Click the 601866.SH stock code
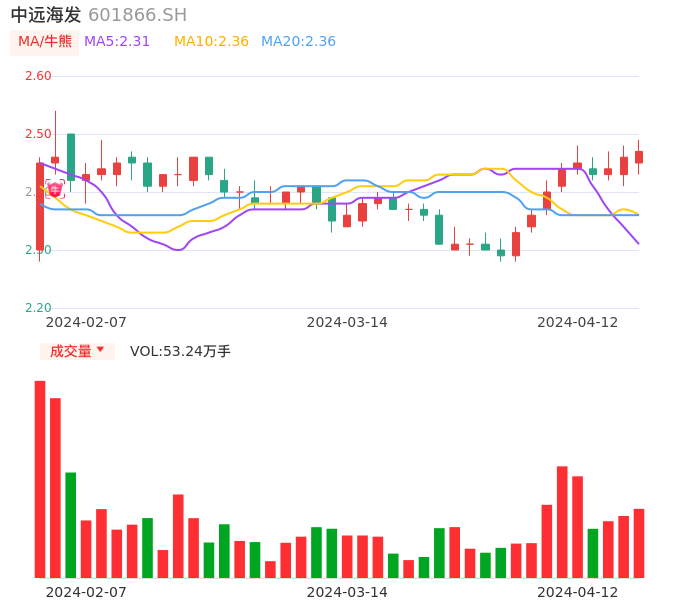 [137, 15]
